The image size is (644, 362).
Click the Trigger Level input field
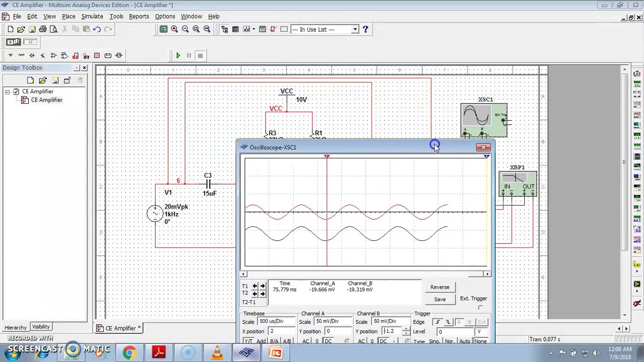coord(455,332)
